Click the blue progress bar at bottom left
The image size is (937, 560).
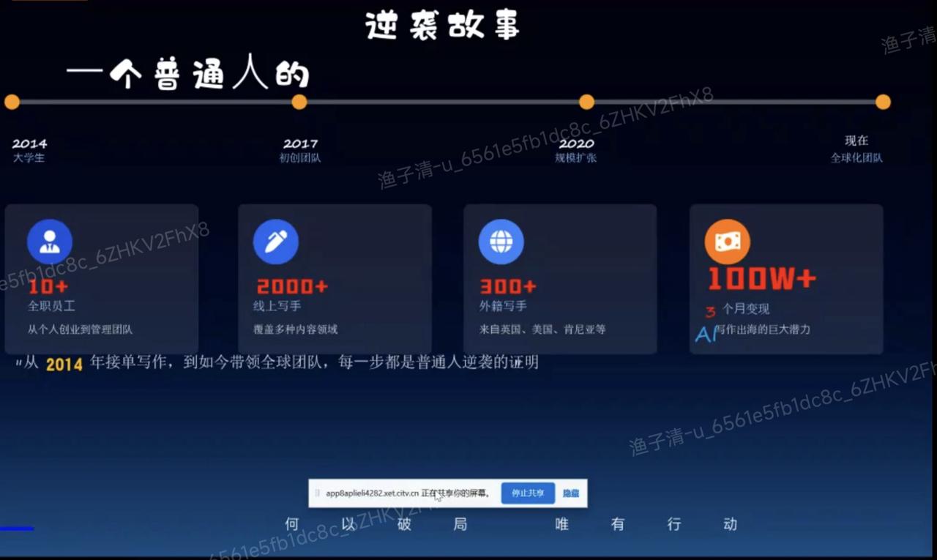(x=17, y=528)
